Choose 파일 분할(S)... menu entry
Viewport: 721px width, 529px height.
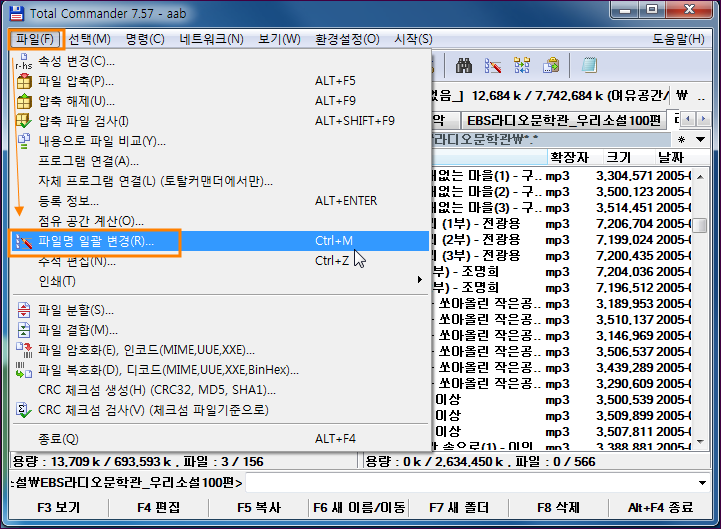point(220,310)
